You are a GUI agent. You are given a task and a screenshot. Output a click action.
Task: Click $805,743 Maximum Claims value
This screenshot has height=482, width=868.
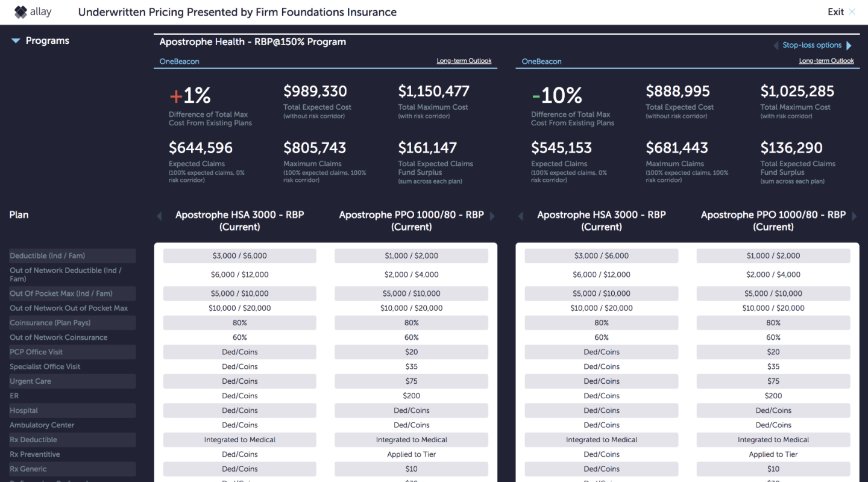pyautogui.click(x=315, y=148)
